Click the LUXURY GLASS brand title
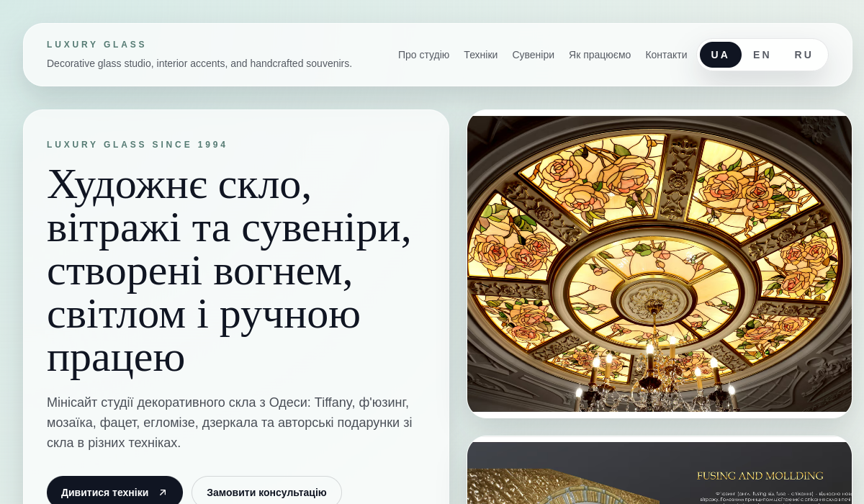Screen dimensions: 864x504 (96, 45)
